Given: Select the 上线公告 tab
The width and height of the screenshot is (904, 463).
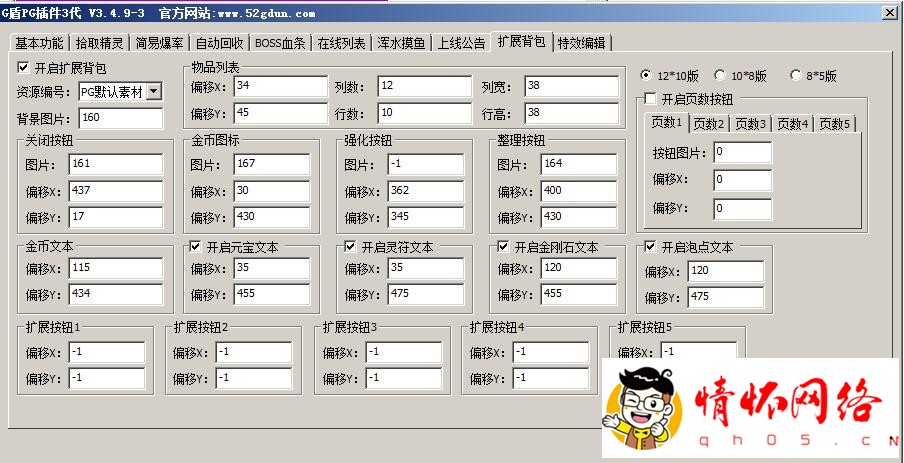Looking at the screenshot, I should coord(461,43).
